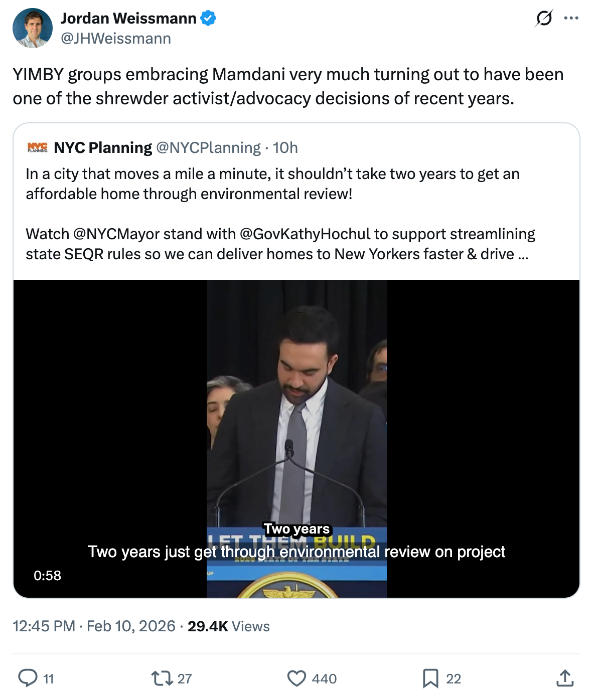Open the @JHWeissmann handle link
The image size is (594, 700).
coord(116,39)
